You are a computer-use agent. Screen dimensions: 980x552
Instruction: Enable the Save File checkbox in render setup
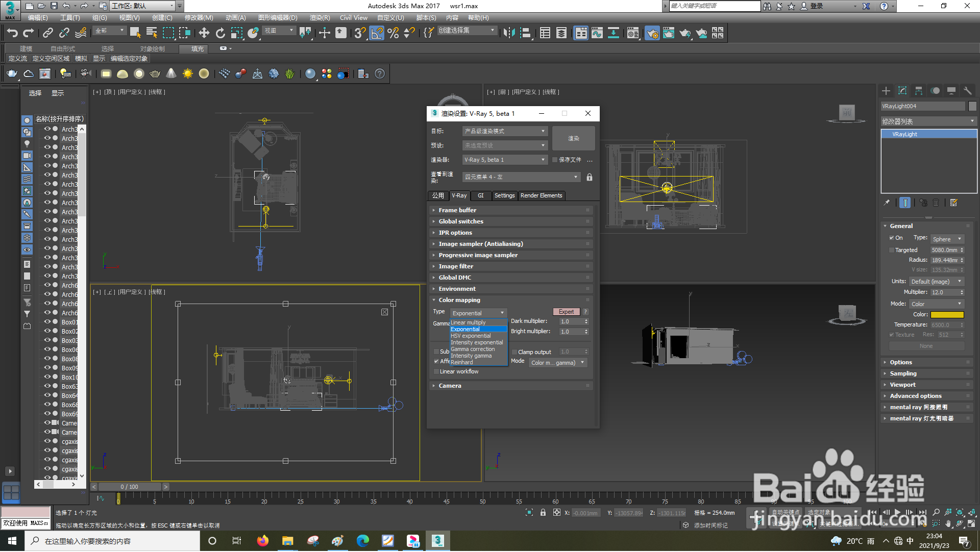point(555,160)
